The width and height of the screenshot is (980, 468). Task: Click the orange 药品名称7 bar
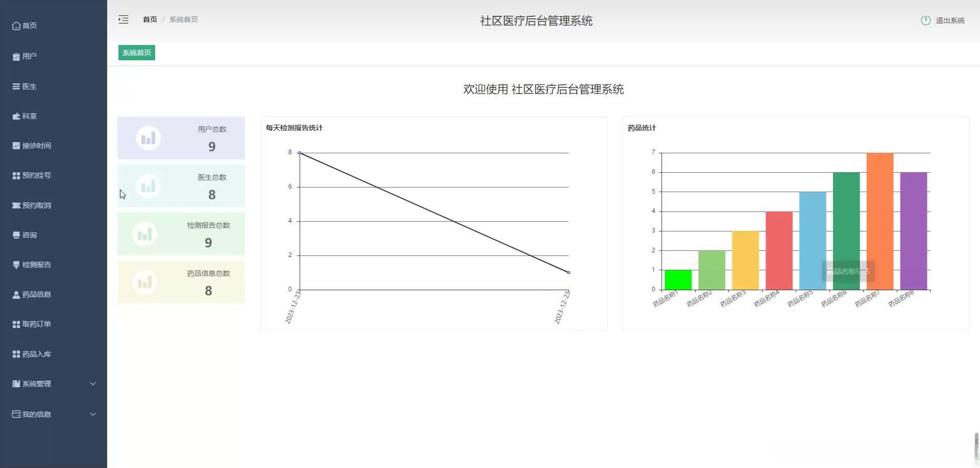point(880,221)
